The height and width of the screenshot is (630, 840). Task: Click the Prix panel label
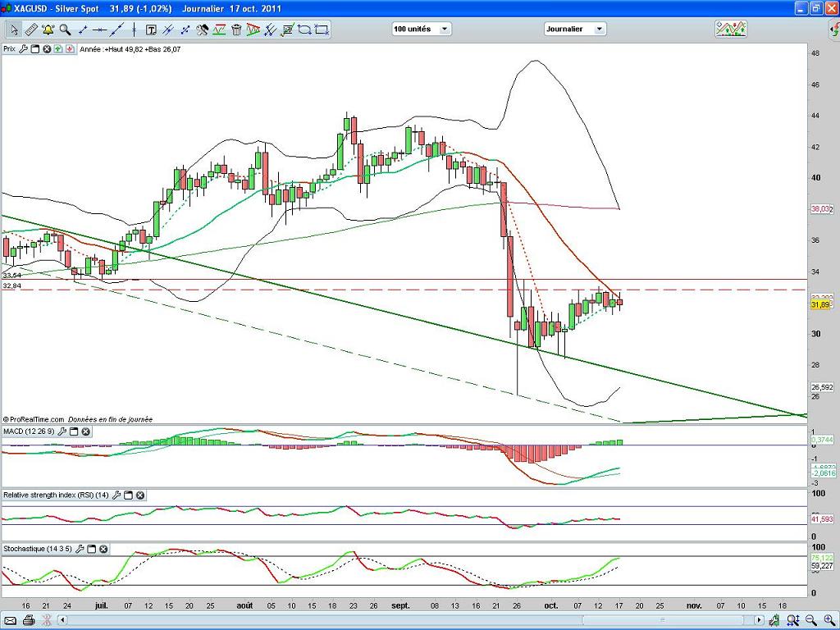9,49
